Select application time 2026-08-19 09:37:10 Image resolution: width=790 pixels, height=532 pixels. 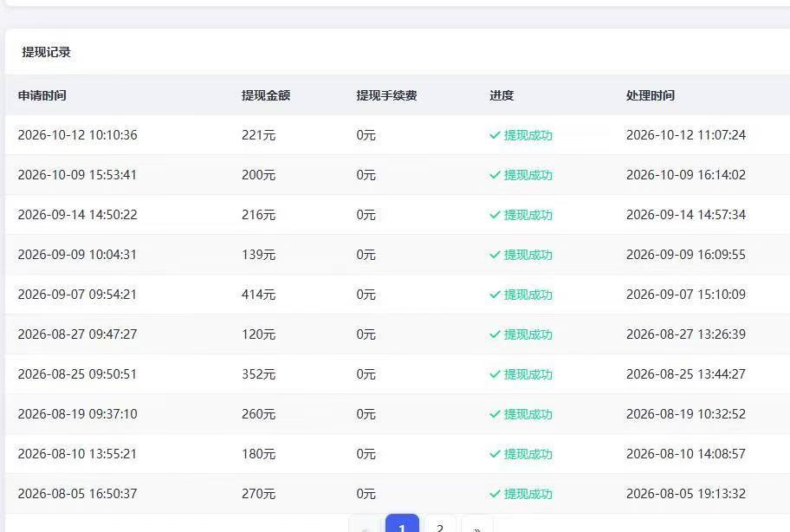(x=77, y=413)
